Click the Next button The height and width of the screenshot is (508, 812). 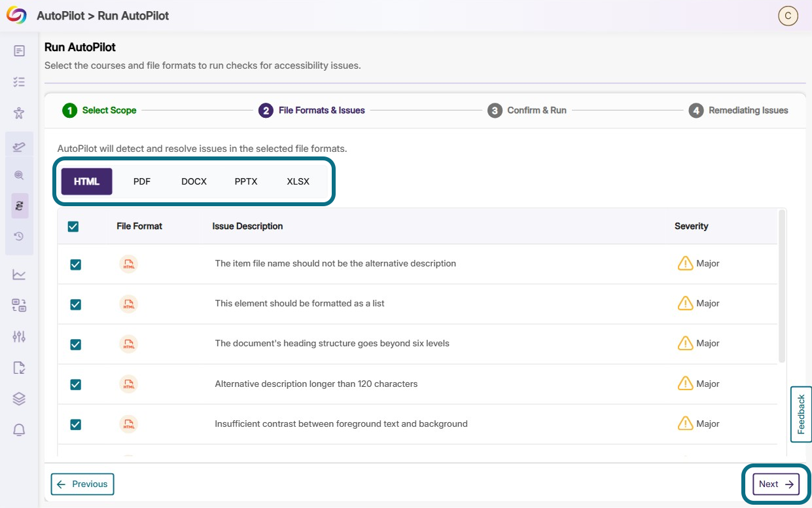(776, 484)
